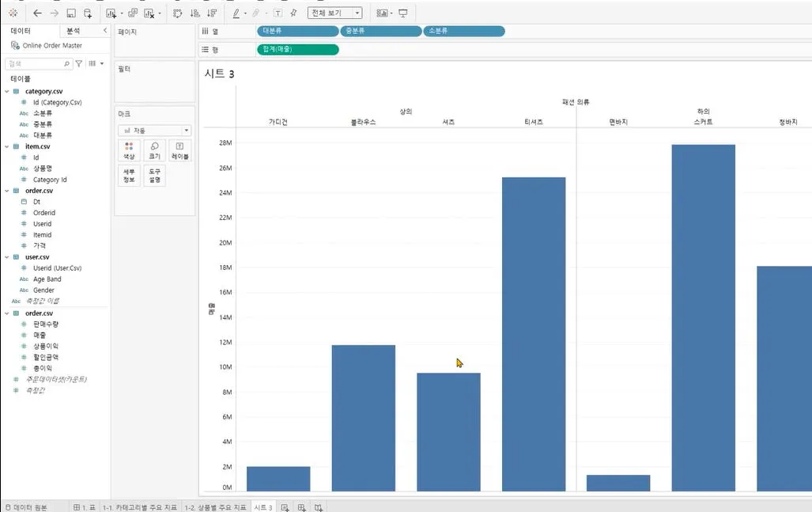812x512 pixels.
Task: Click the Tableau logo start page icon
Action: point(13,13)
